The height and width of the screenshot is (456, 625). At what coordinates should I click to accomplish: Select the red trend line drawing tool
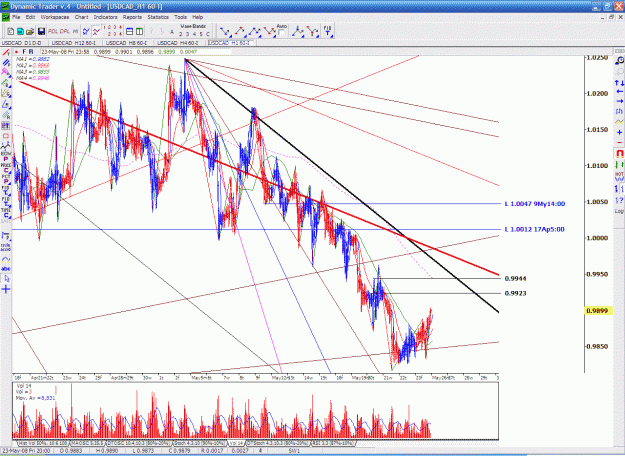6,52
